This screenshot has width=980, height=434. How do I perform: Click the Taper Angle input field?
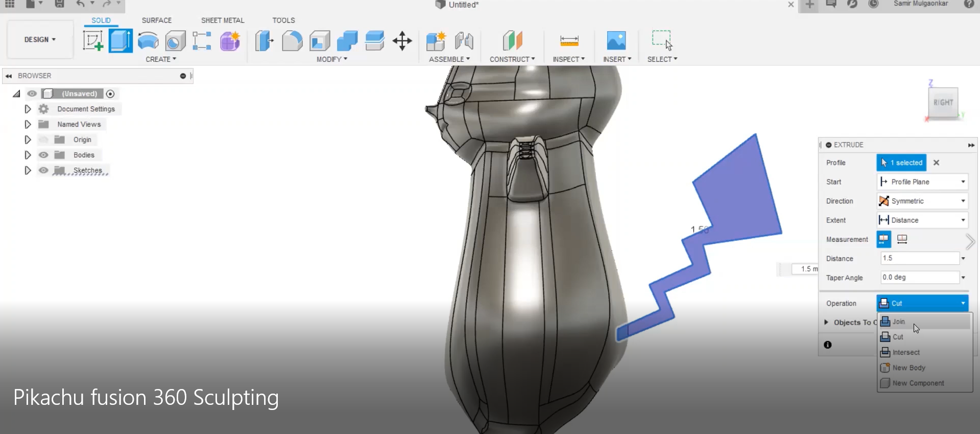point(920,277)
